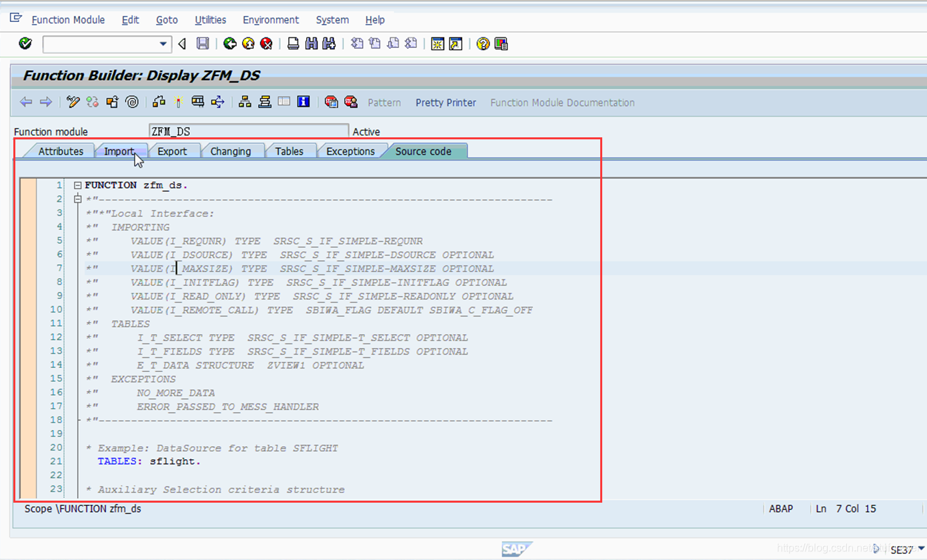Open the Help menu

point(375,20)
